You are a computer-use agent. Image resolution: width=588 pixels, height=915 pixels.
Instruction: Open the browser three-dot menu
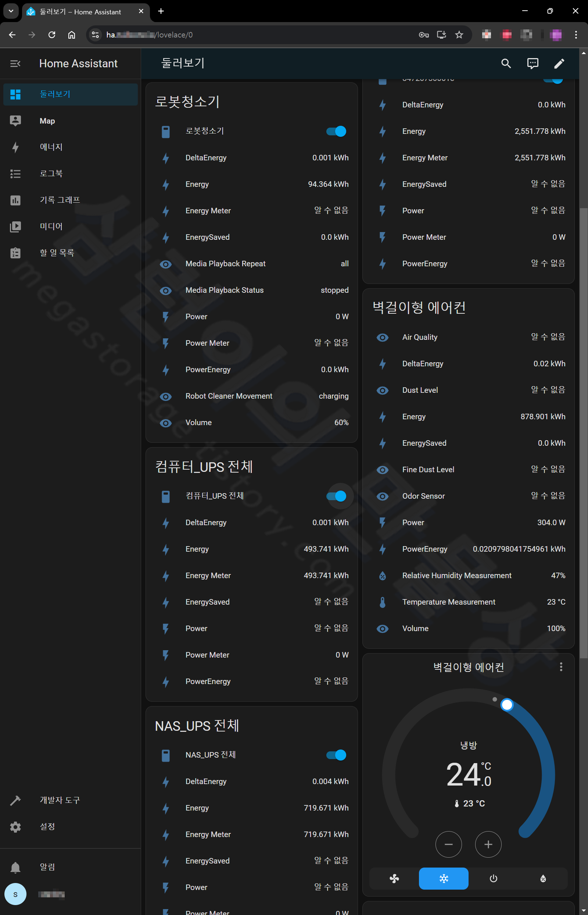(576, 35)
